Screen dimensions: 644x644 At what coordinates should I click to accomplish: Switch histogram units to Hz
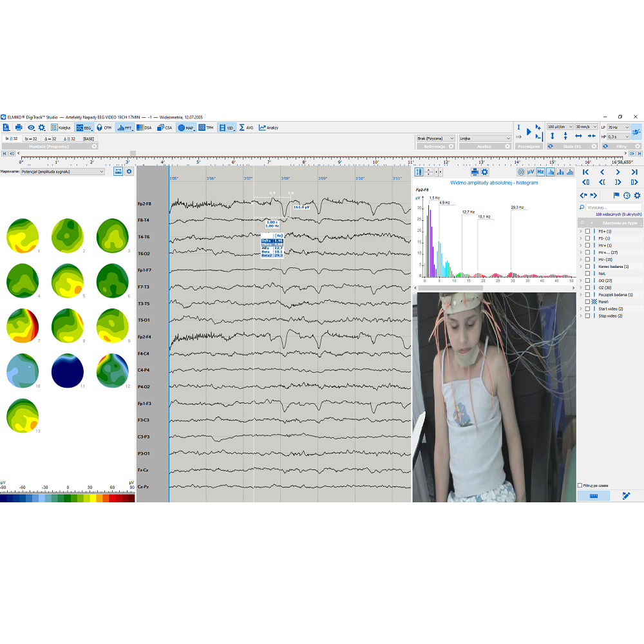coord(540,172)
